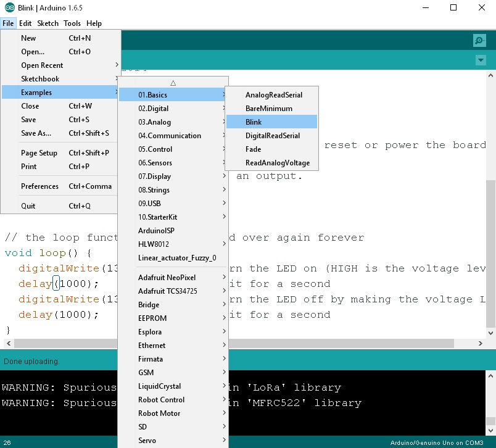The width and height of the screenshot is (496, 448).
Task: Expand the 02.Digital examples submenu
Action: coord(173,109)
